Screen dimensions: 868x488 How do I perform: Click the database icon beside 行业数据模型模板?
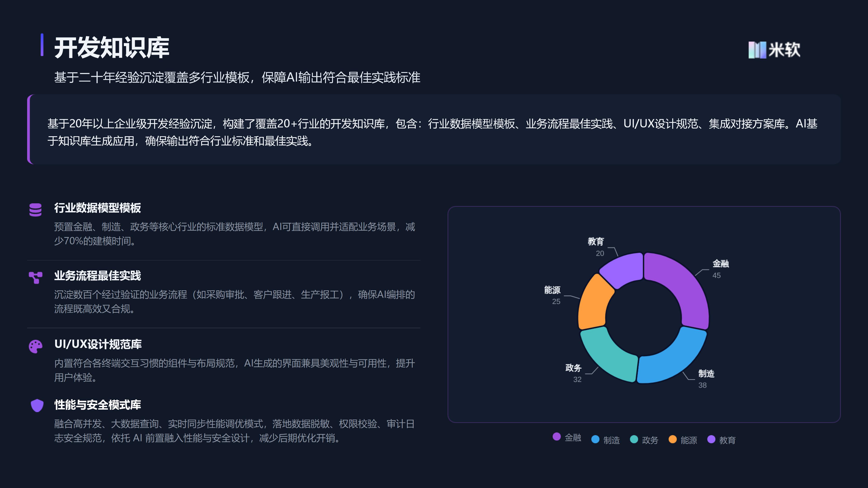pos(35,209)
